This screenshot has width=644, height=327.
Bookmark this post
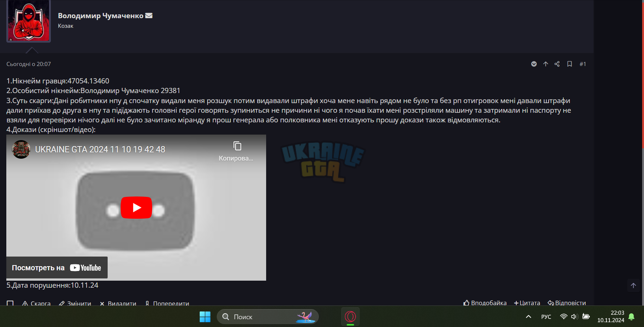(x=569, y=64)
